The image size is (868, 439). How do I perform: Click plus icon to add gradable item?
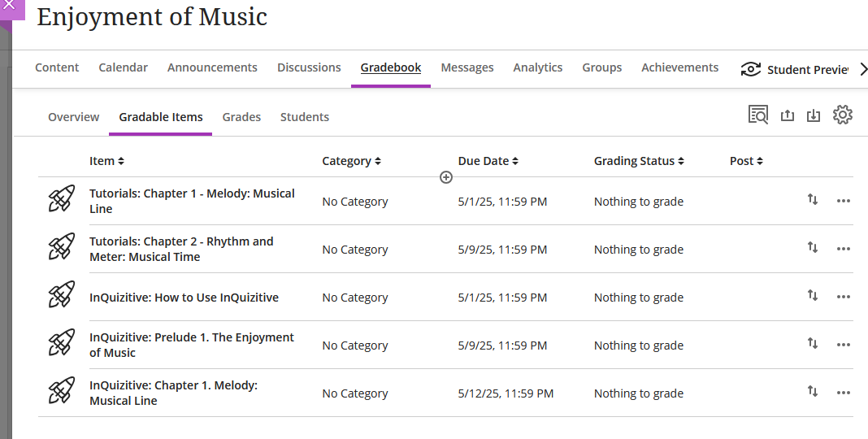point(445,177)
